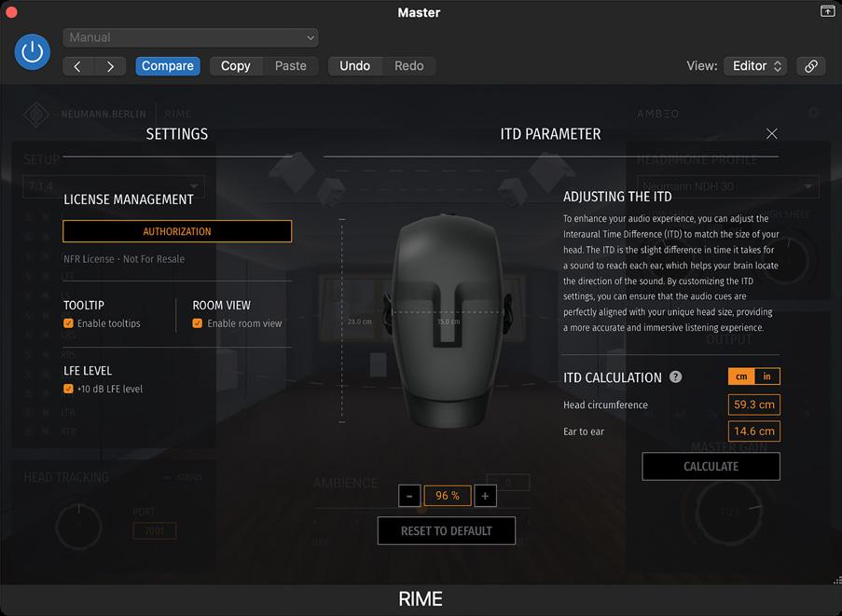Click the ADJUSTING THE ITD heading
The image size is (842, 616).
coord(617,197)
